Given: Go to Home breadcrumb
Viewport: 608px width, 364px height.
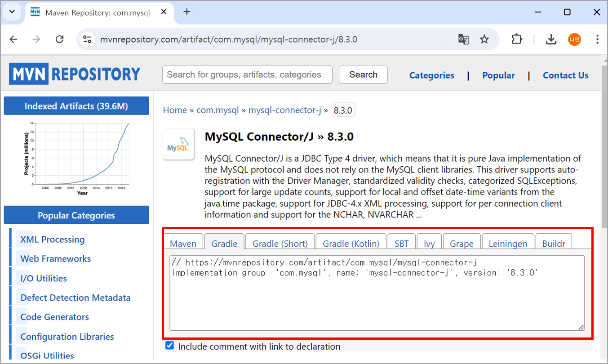Looking at the screenshot, I should (x=175, y=110).
